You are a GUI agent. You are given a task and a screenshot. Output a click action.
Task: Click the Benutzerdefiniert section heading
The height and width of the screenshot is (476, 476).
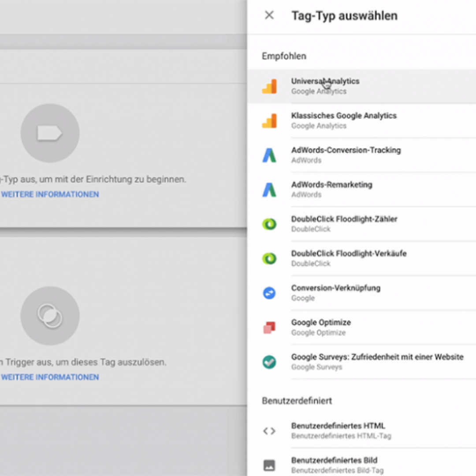point(297,401)
